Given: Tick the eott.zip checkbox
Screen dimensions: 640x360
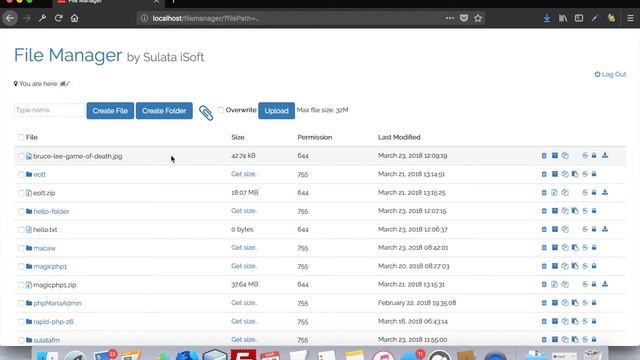Looking at the screenshot, I should (x=21, y=193).
